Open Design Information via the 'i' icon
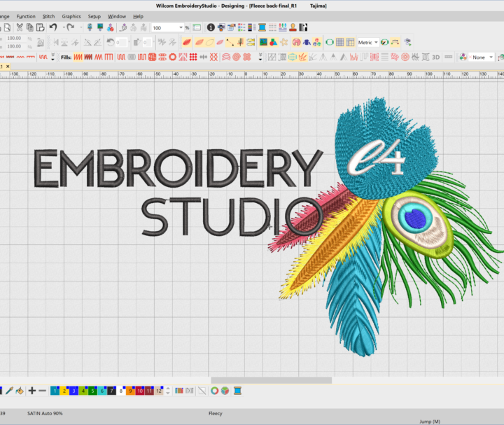The image size is (504, 425). [211, 27]
